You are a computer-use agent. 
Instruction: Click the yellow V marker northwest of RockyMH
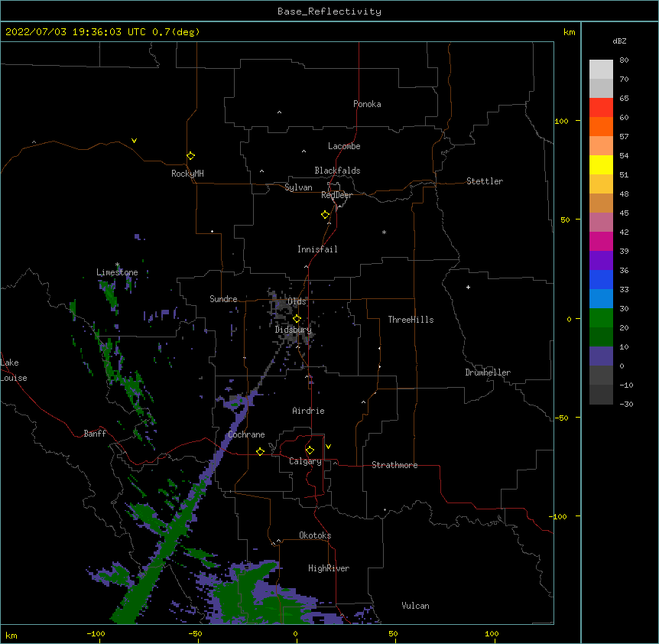point(134,141)
